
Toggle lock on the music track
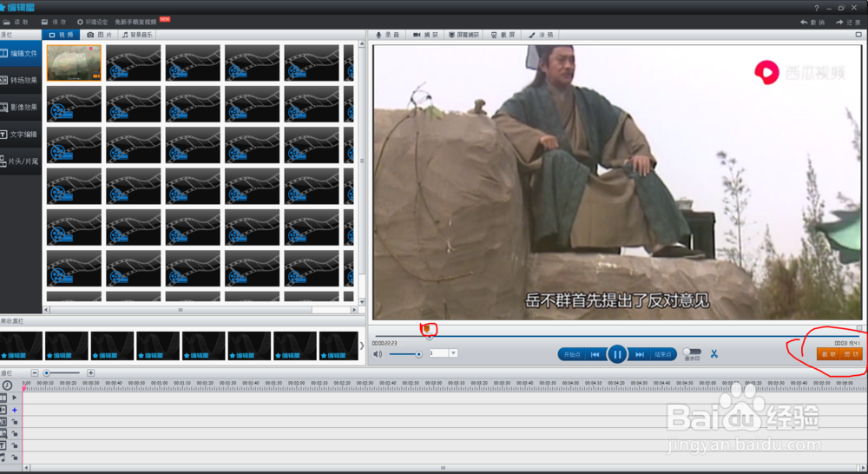tap(15, 458)
